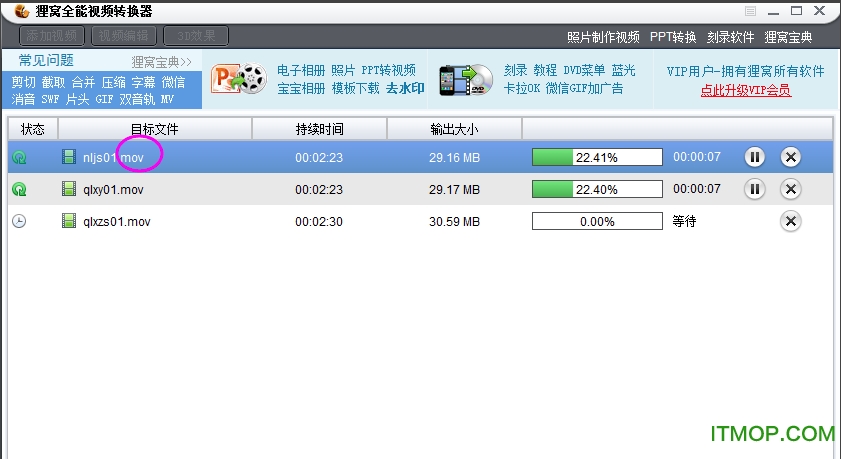
Task: Expand the 狸窝宝典>> link
Action: tap(161, 62)
